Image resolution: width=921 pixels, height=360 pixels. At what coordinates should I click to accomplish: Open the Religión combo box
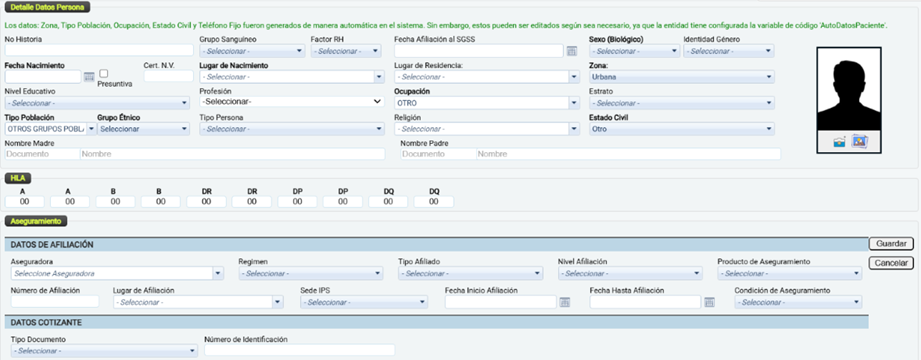click(487, 129)
